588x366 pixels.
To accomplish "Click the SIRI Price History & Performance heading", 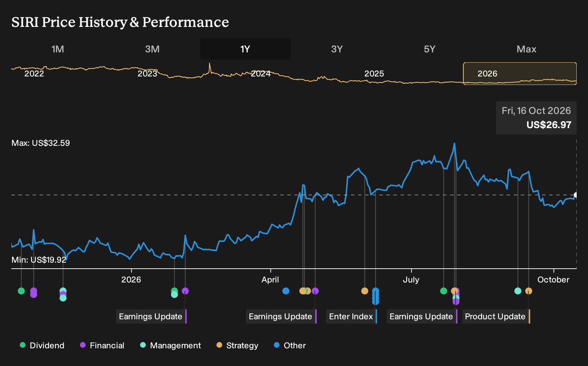I will (120, 22).
